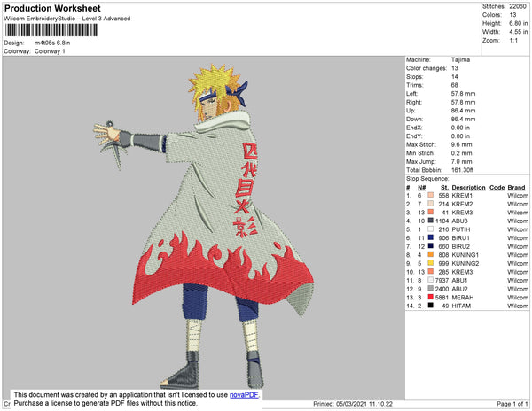532x411 pixels.
Task: Click the 'Stop Sequence:' heading
Action: [427, 179]
